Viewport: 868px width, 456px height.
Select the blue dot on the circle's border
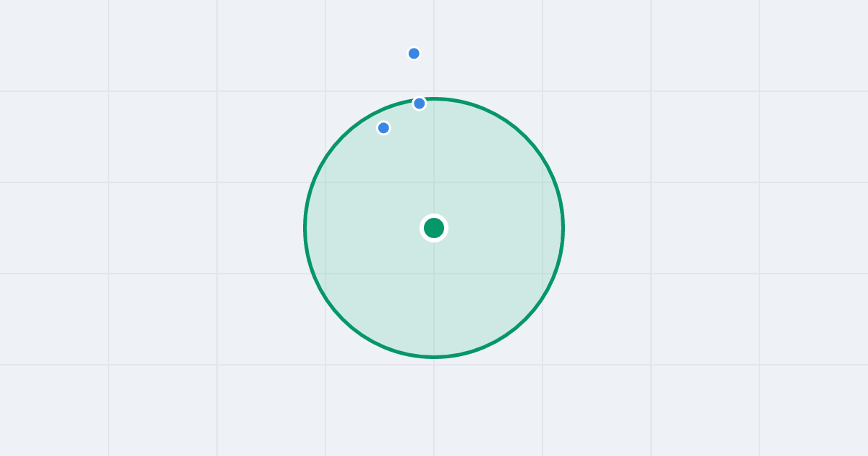tap(420, 104)
